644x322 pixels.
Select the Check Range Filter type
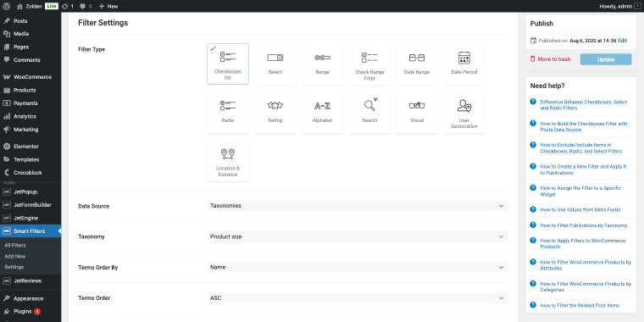[369, 64]
